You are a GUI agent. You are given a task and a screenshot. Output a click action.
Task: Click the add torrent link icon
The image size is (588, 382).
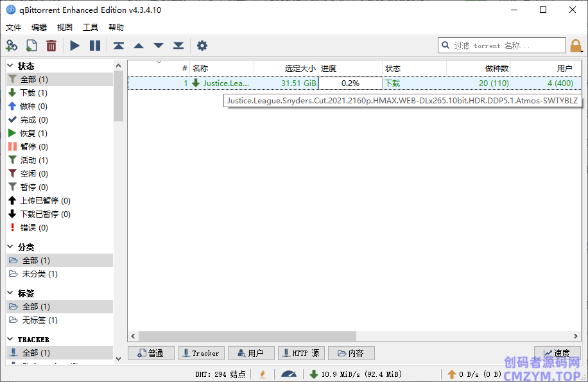click(x=12, y=46)
